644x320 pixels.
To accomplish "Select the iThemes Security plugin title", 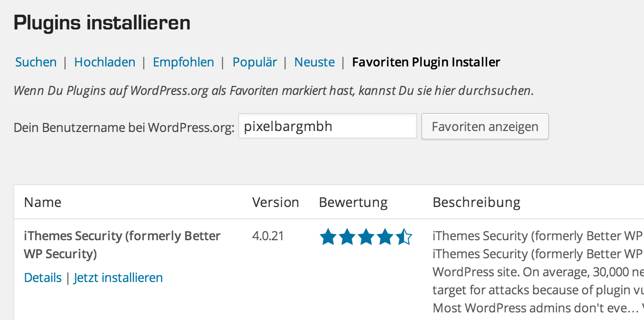I will point(122,245).
